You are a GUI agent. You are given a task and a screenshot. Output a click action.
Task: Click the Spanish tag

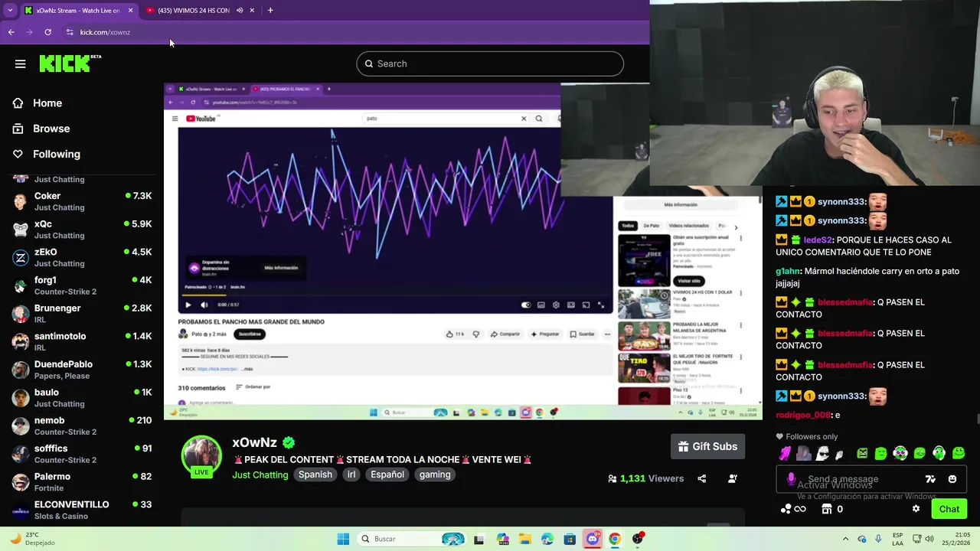click(315, 474)
